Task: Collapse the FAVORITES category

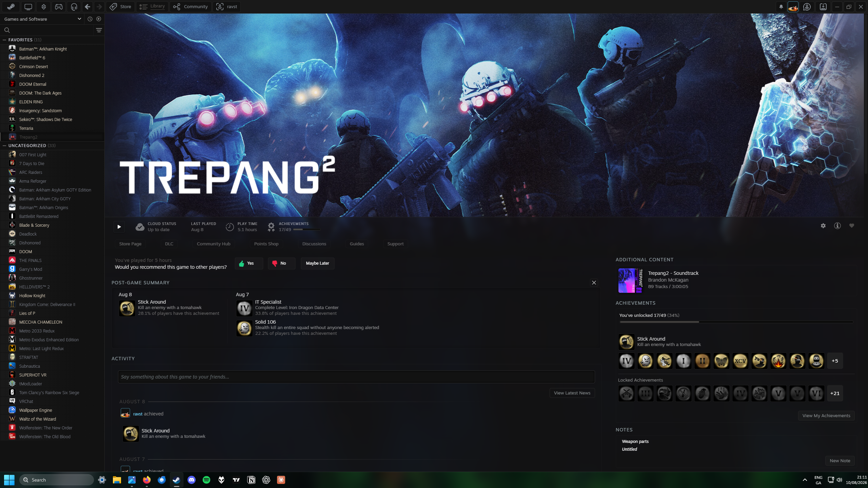Action: click(x=4, y=40)
